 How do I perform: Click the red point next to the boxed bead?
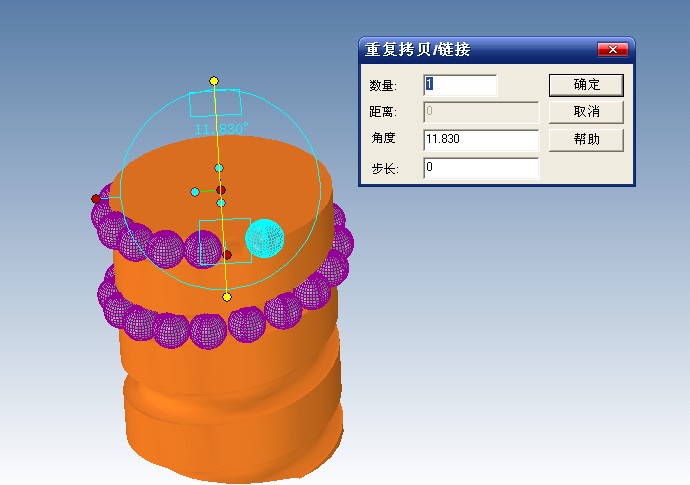tap(227, 255)
